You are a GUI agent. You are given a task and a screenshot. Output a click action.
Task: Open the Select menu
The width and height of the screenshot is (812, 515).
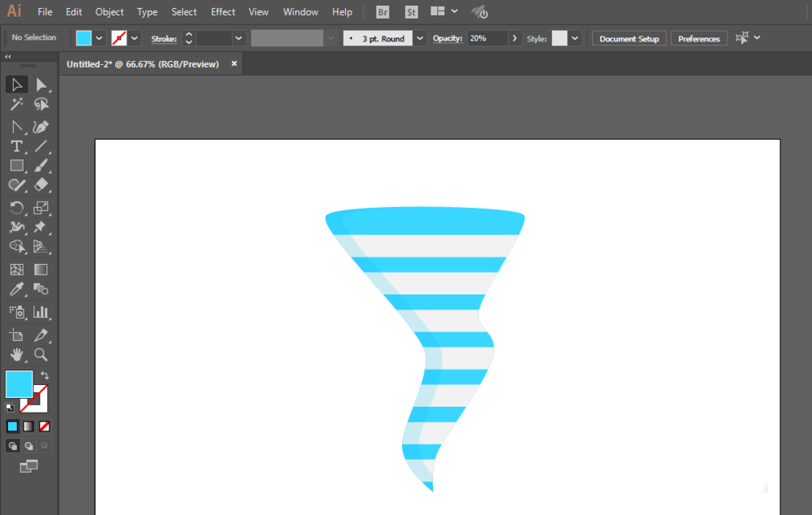[x=184, y=12]
